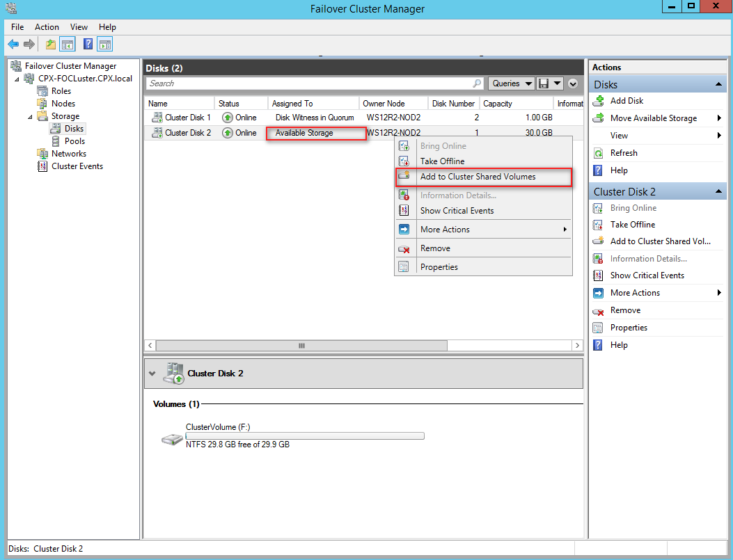
Task: Click the ClusterVolume (F:) drive icon
Action: pyautogui.click(x=171, y=439)
